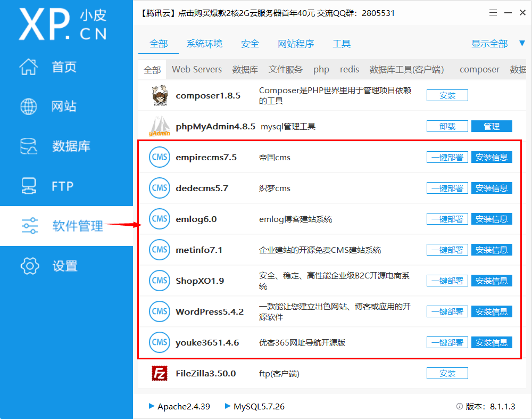Switch to the 网站程序 tab
This screenshot has width=532, height=419.
click(296, 44)
